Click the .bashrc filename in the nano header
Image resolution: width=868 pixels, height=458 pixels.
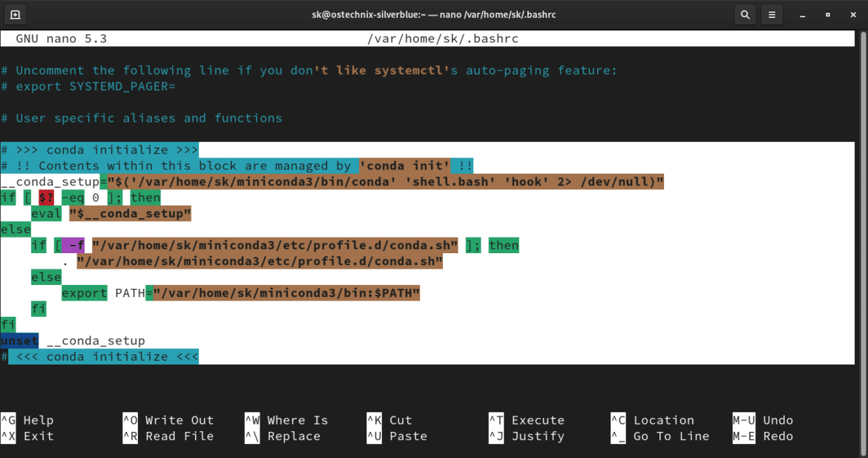click(x=444, y=38)
